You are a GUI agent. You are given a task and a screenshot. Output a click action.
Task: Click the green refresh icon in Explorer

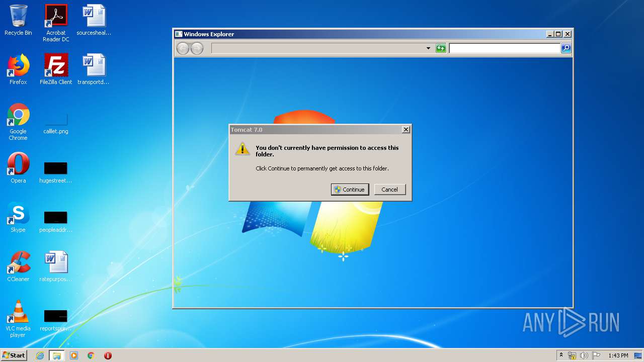(441, 48)
